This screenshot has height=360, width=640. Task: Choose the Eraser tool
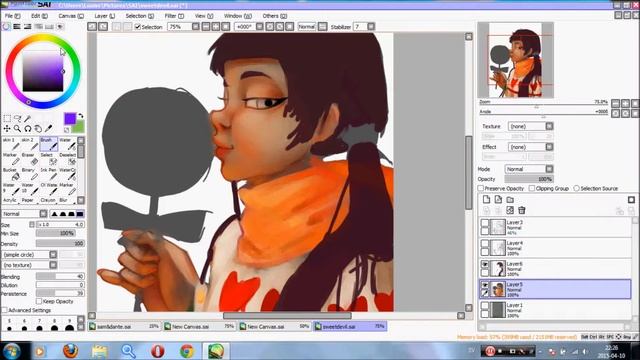(x=30, y=160)
